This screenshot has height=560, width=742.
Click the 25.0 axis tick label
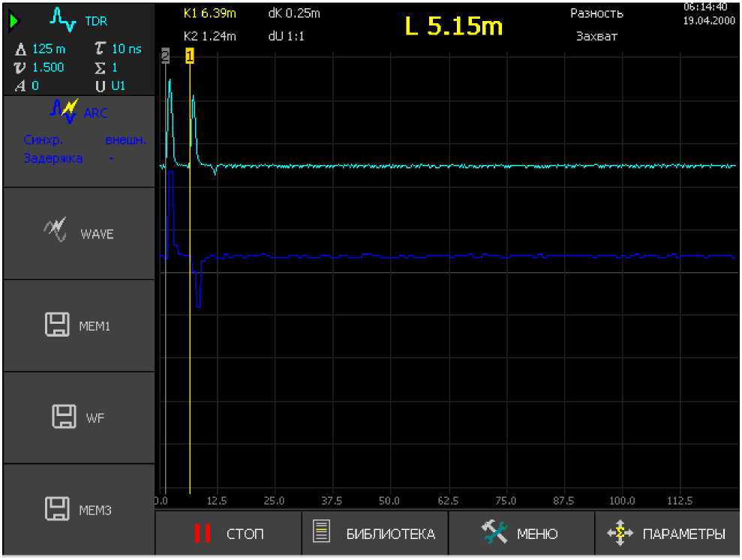click(274, 501)
